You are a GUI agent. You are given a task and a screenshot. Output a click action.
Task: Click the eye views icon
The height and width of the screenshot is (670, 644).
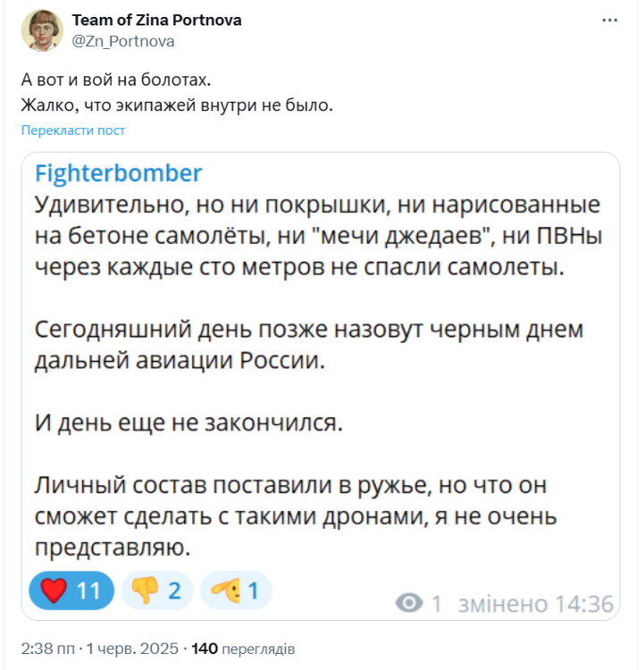point(410,604)
